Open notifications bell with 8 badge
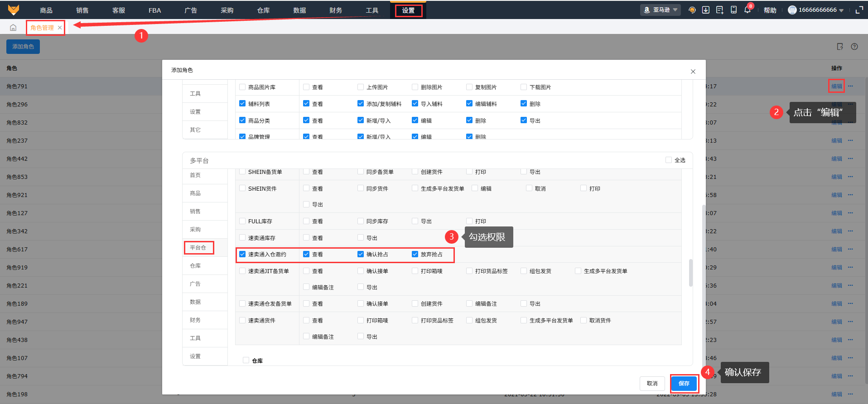Image resolution: width=868 pixels, height=404 pixels. (x=747, y=10)
